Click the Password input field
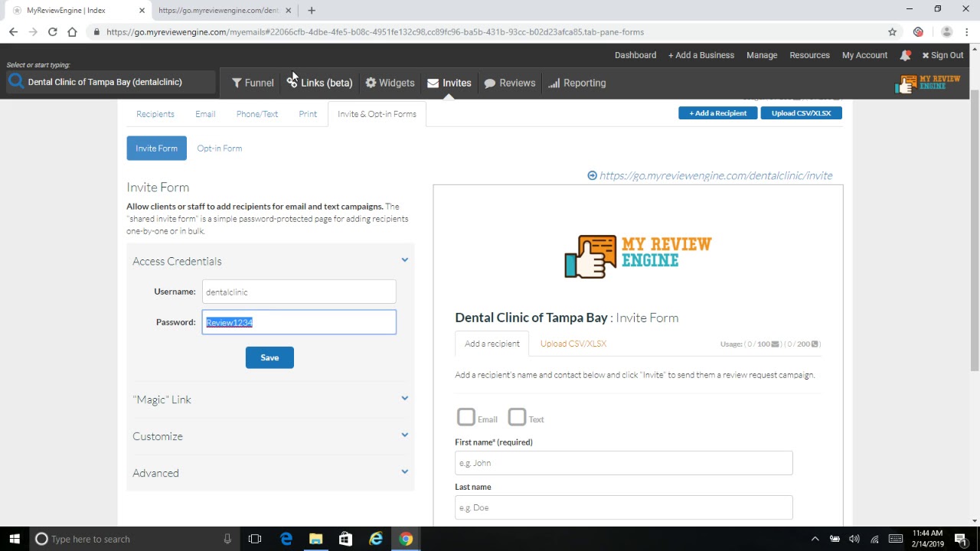Image resolution: width=980 pixels, height=551 pixels. point(299,322)
